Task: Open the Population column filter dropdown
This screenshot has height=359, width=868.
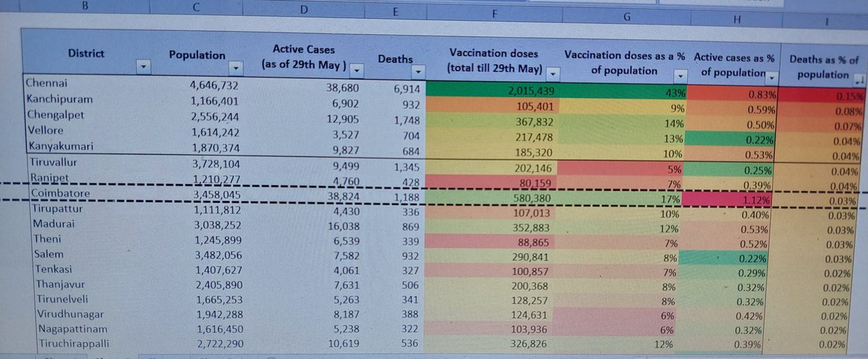Action: pos(236,67)
